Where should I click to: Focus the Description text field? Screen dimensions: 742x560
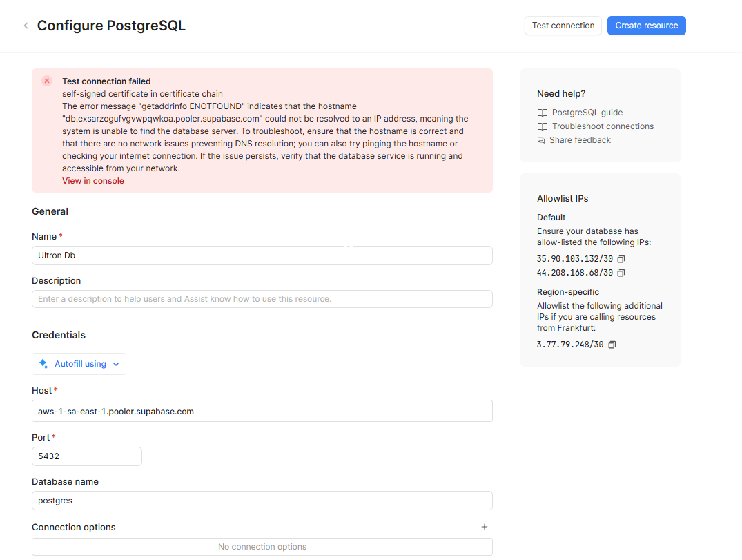pos(262,299)
